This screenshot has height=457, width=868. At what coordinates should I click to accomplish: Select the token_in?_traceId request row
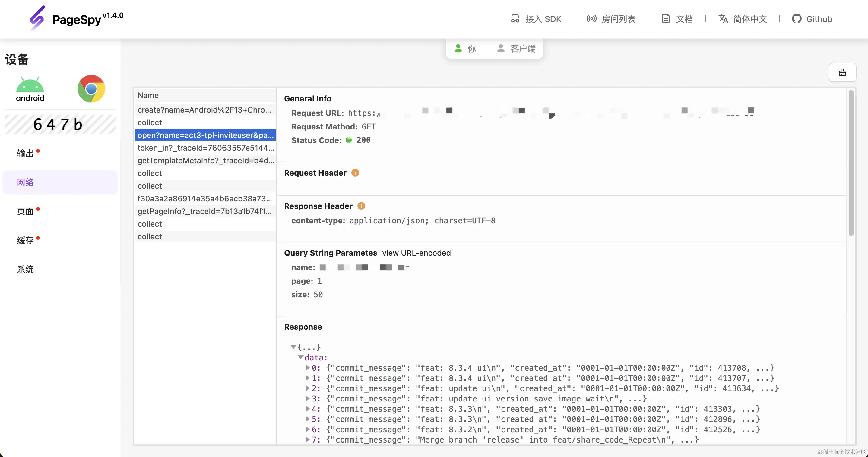click(205, 148)
